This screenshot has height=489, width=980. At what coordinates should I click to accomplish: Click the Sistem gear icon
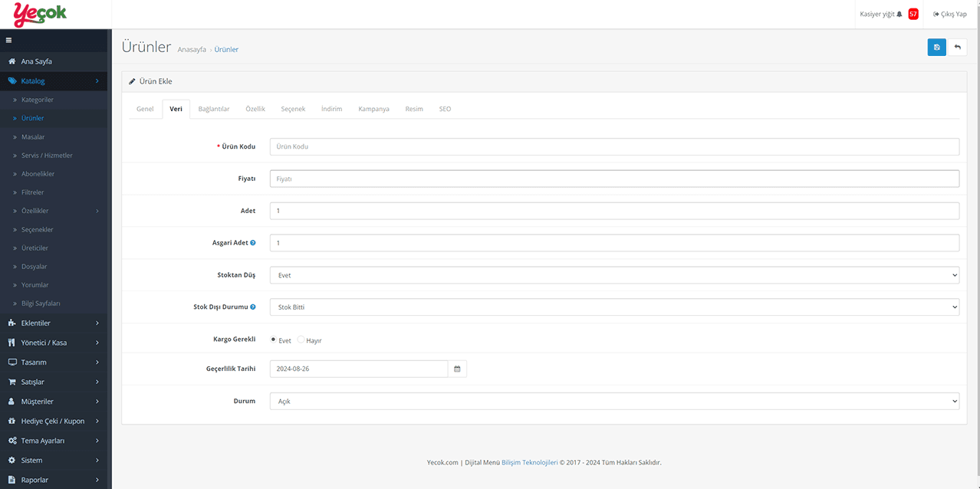pos(12,461)
